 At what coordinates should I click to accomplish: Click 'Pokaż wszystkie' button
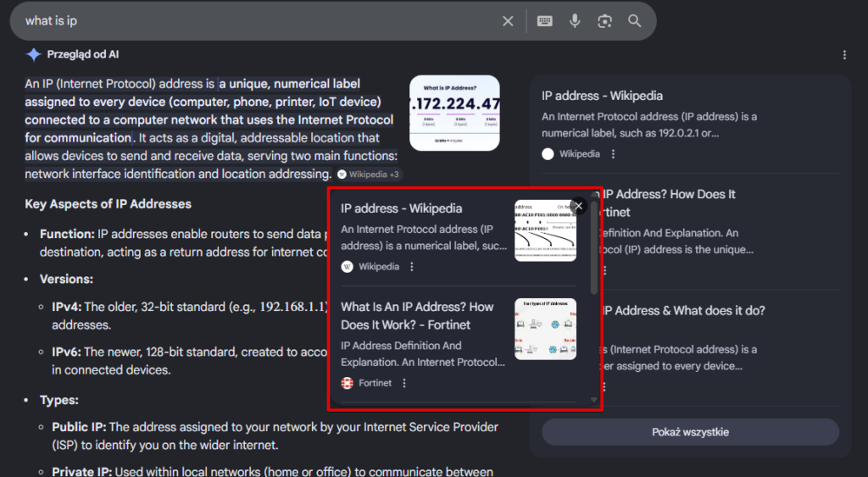[690, 432]
